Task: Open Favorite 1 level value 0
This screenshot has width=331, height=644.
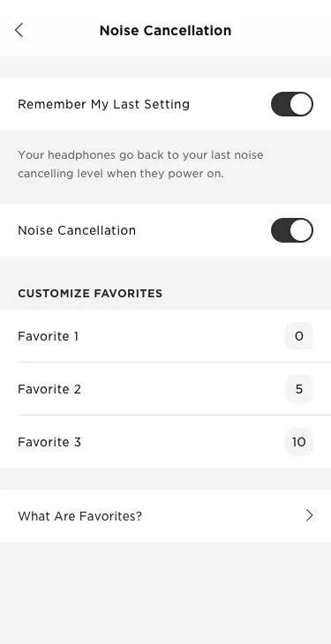Action: pos(299,336)
